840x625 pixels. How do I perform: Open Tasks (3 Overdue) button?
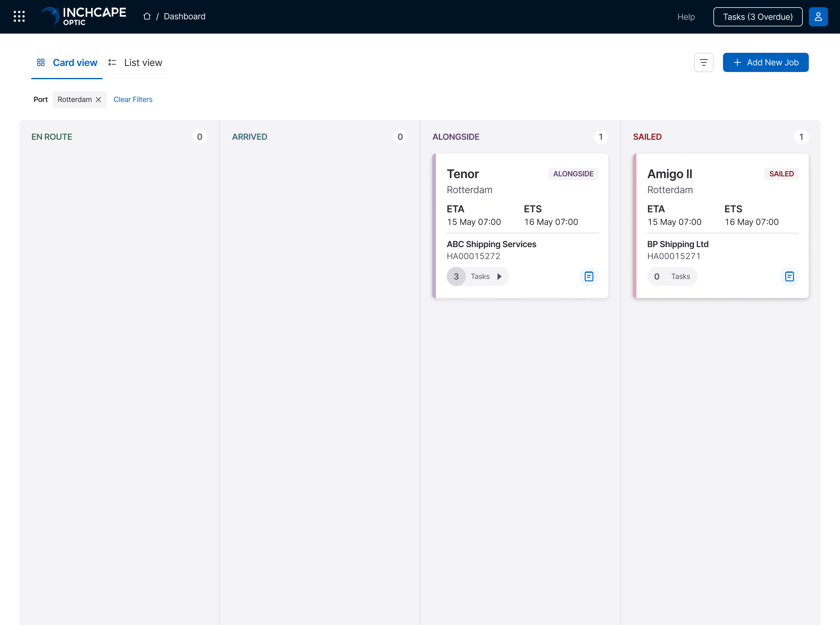(758, 17)
